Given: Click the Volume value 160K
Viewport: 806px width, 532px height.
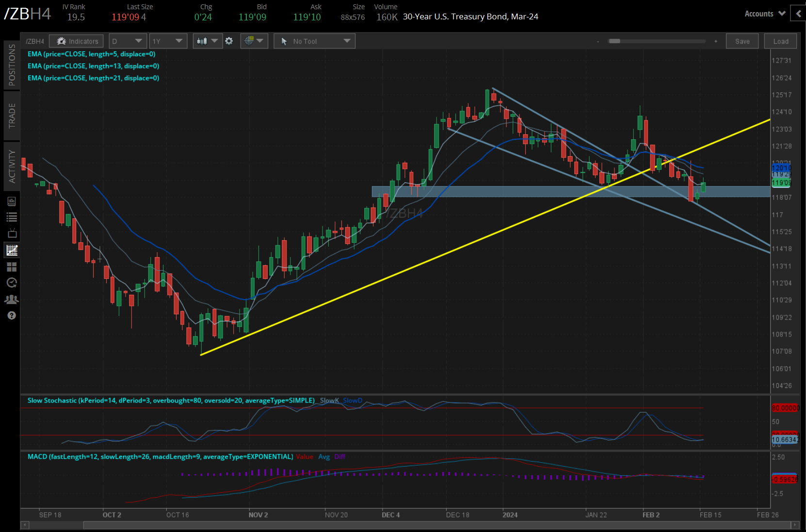Looking at the screenshot, I should coord(387,17).
